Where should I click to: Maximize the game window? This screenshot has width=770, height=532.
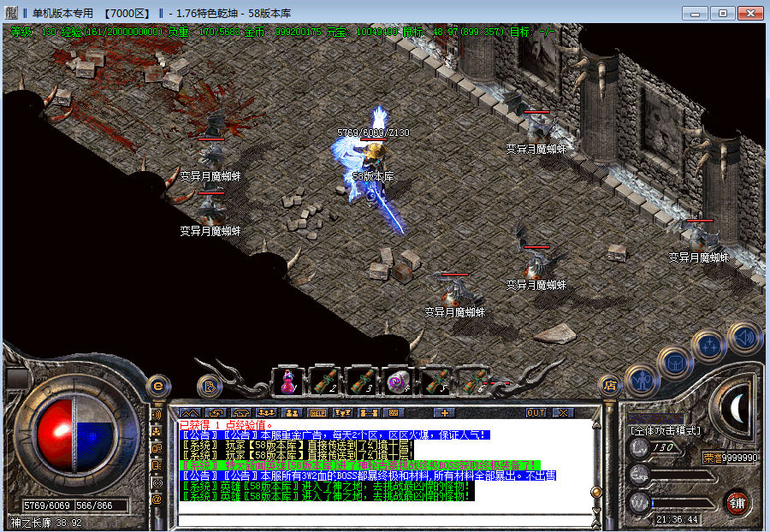coord(722,13)
